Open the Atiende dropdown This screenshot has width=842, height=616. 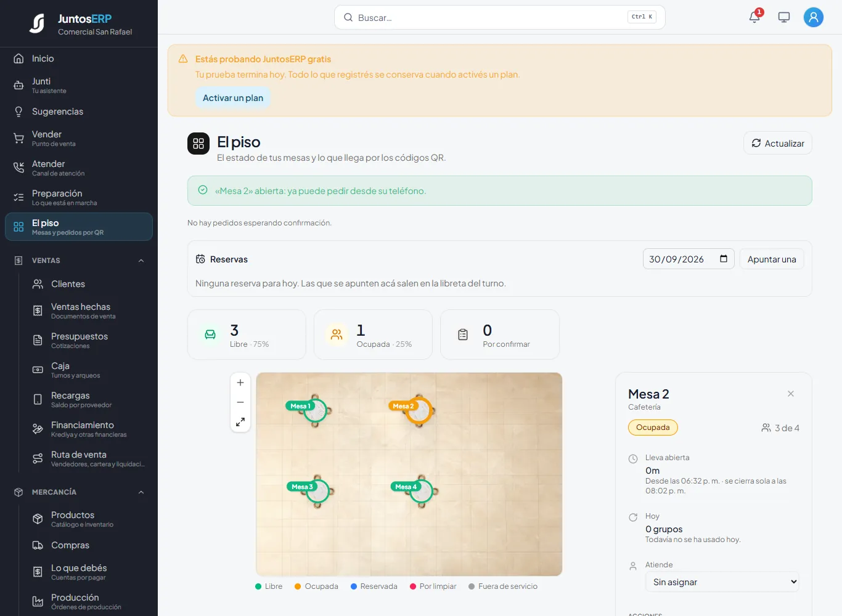pyautogui.click(x=722, y=582)
